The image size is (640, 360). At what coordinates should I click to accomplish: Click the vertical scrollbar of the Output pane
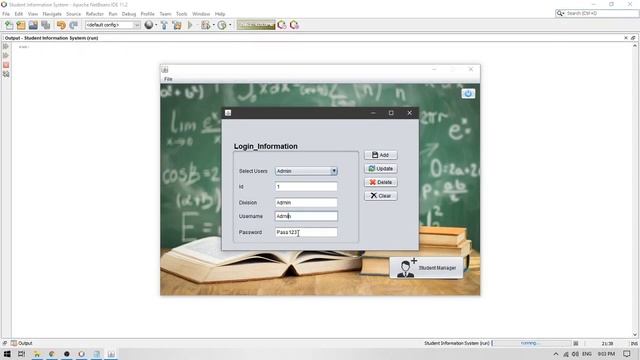(635, 190)
